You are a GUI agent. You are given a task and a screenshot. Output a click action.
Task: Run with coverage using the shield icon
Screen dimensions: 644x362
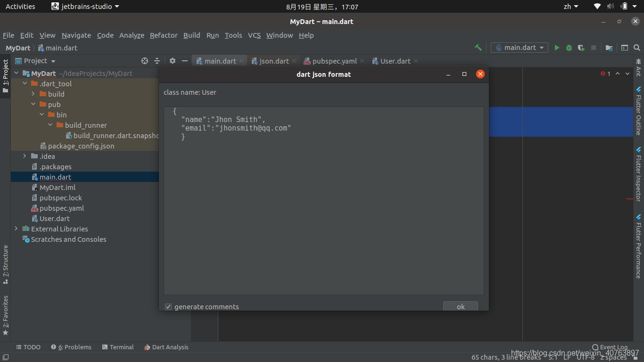click(x=581, y=48)
